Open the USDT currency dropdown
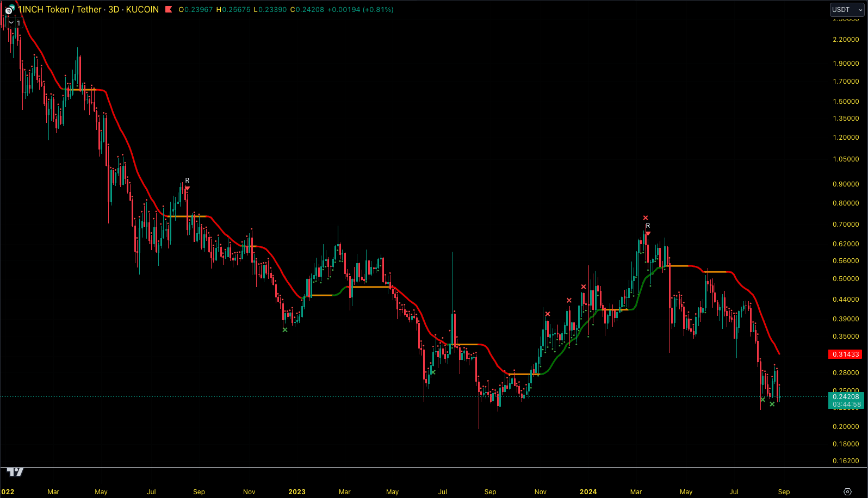The height and width of the screenshot is (498, 868). 847,9
